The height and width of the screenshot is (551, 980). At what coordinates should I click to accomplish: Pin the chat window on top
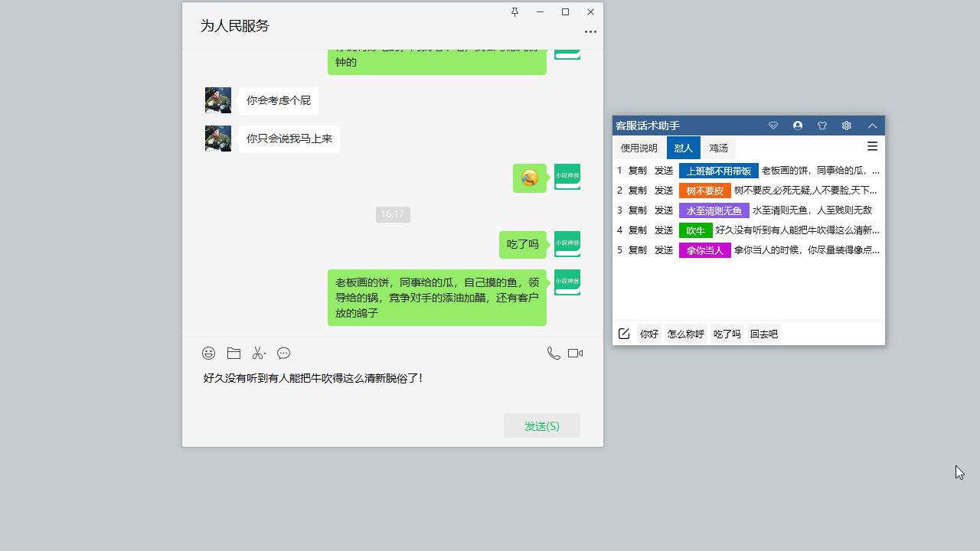pos(514,11)
